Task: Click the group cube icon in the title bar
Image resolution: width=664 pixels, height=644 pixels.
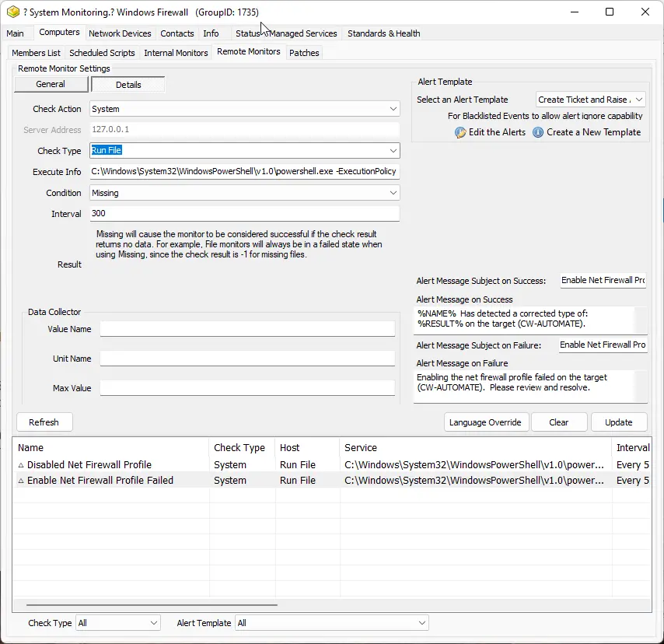Action: tap(13, 12)
